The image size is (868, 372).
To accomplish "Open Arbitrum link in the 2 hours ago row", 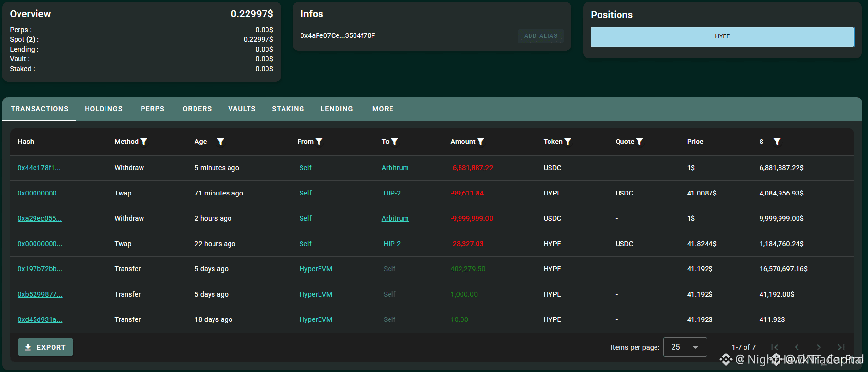I will [x=395, y=218].
